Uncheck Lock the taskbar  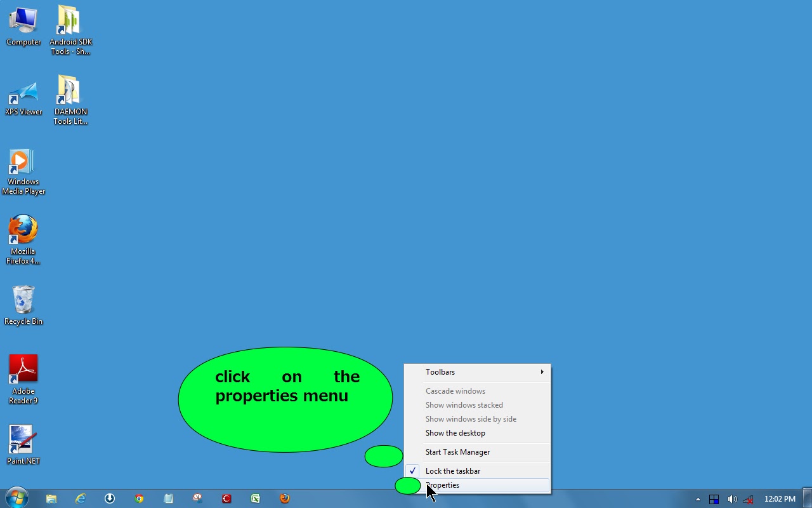(x=452, y=471)
